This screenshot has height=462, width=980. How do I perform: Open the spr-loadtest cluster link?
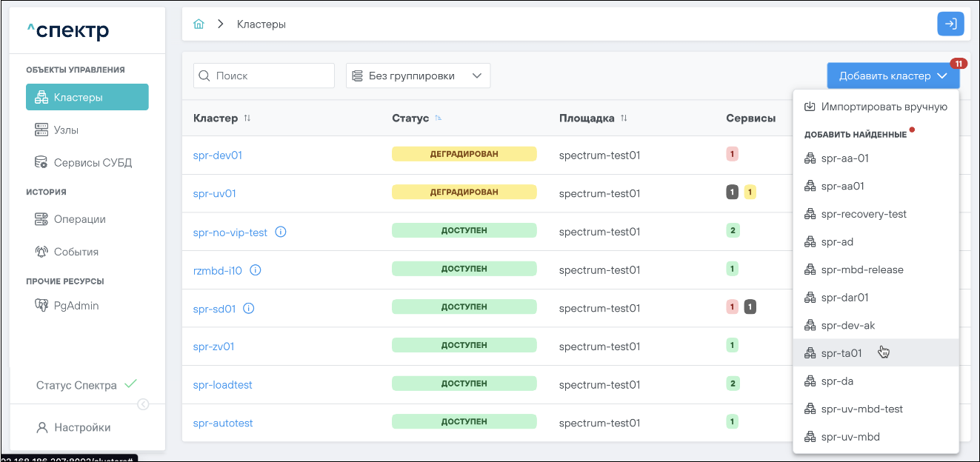pyautogui.click(x=223, y=385)
